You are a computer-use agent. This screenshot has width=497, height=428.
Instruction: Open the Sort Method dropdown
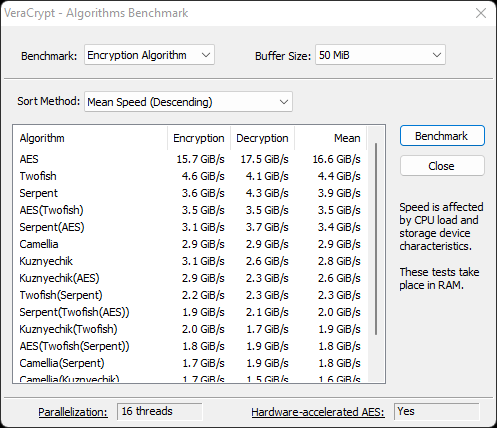coord(188,102)
